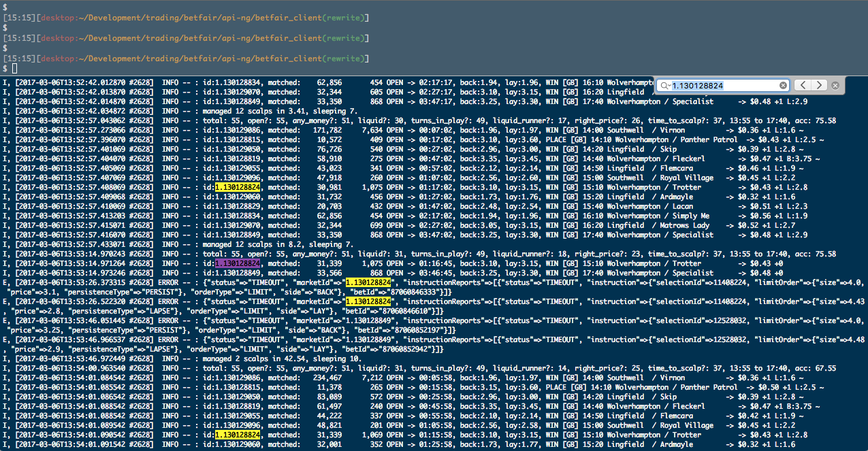Click the highlighted match in the 13:54:01 Trotter line
The height and width of the screenshot is (451, 868).
238,435
